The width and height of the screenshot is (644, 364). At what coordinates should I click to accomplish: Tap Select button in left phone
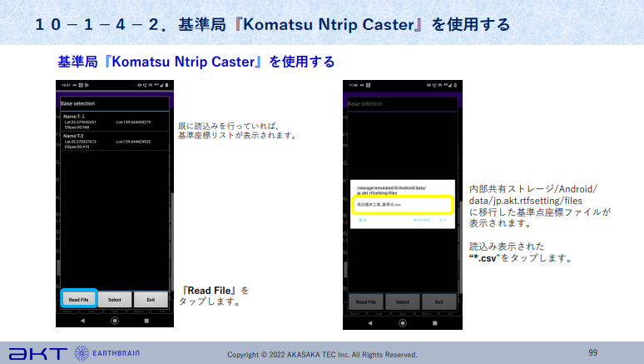point(115,299)
